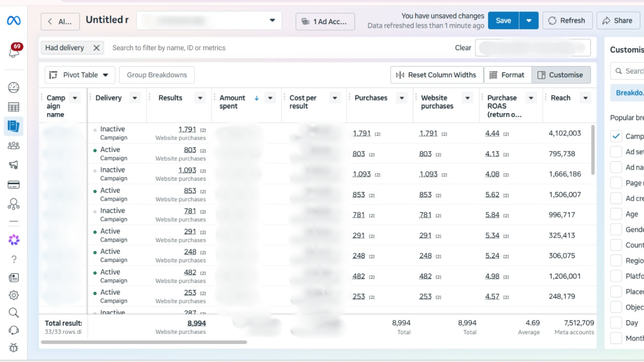
Task: Open Website purchases column menu
Action: click(468, 98)
